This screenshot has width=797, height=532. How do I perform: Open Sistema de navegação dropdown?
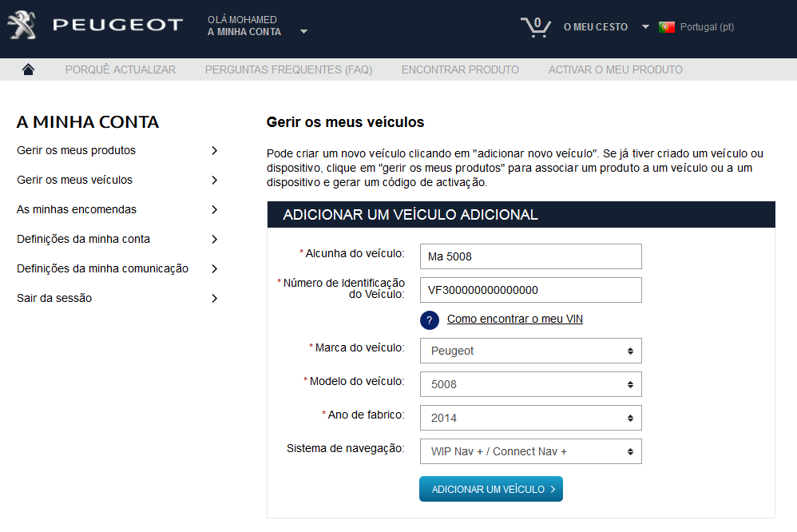(x=530, y=451)
